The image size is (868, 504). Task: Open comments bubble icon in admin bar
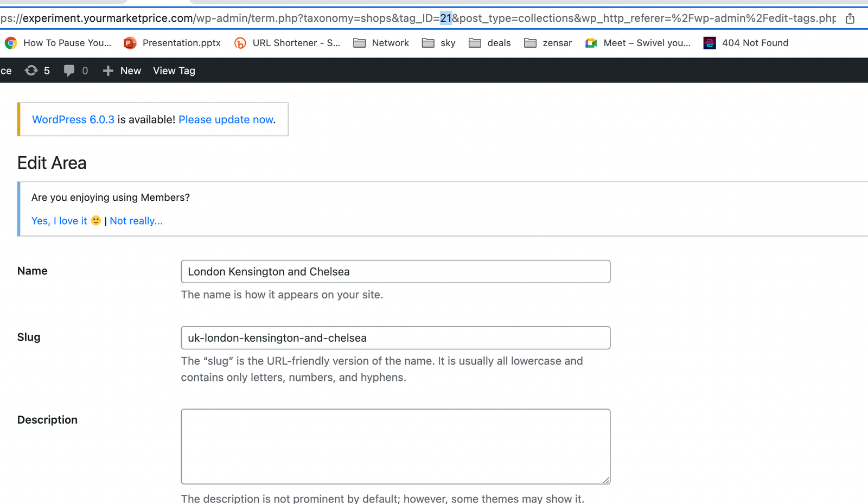(69, 71)
